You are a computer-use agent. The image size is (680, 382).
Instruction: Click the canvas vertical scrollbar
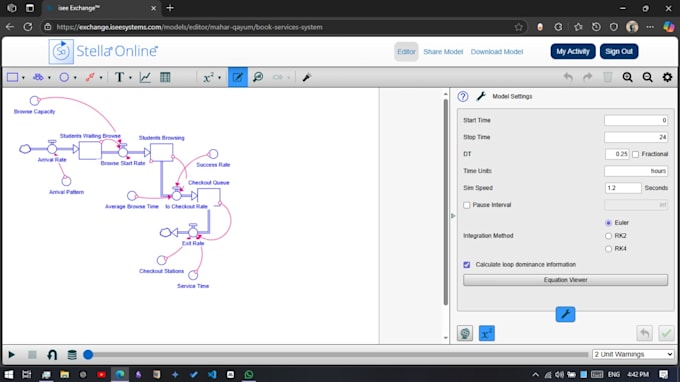(445, 202)
